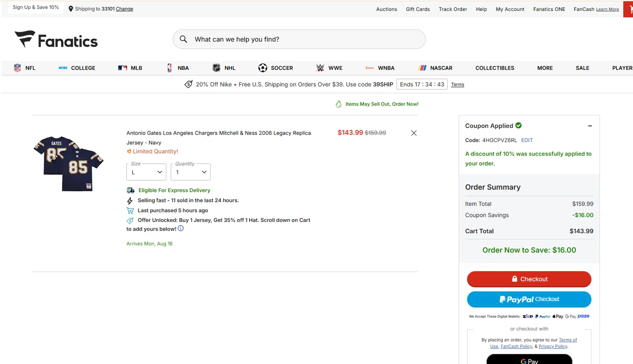The width and height of the screenshot is (633, 364).
Task: Click the MLB logo icon
Action: tap(123, 68)
